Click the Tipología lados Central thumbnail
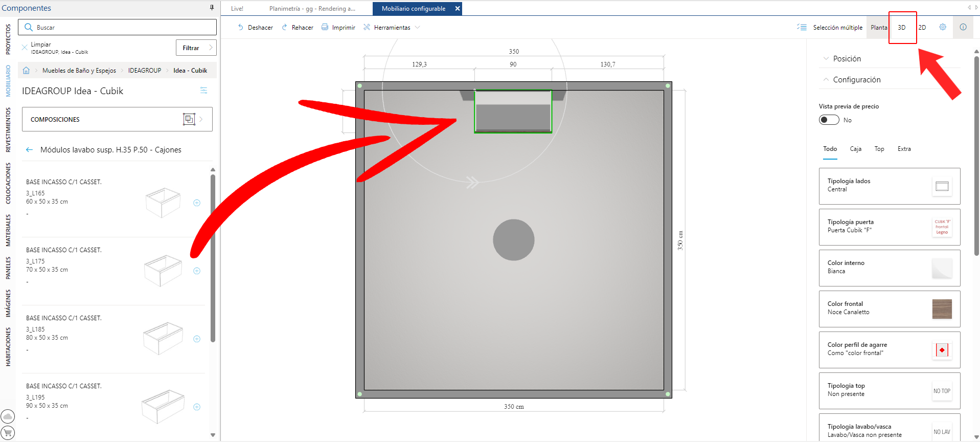This screenshot has width=980, height=442. click(x=942, y=186)
